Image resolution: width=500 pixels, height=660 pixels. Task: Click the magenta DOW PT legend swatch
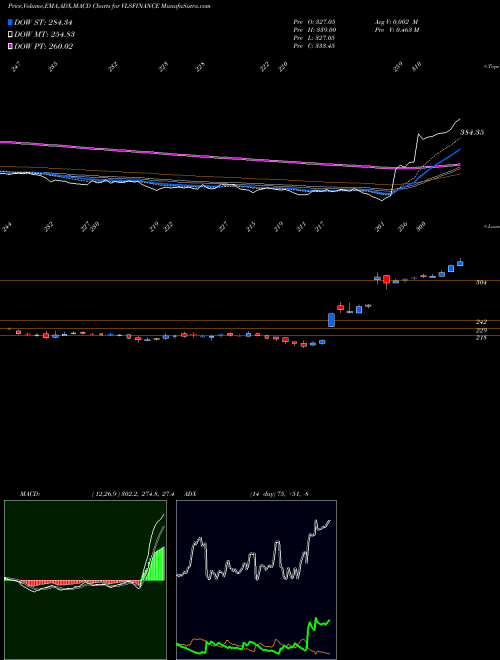pos(10,46)
